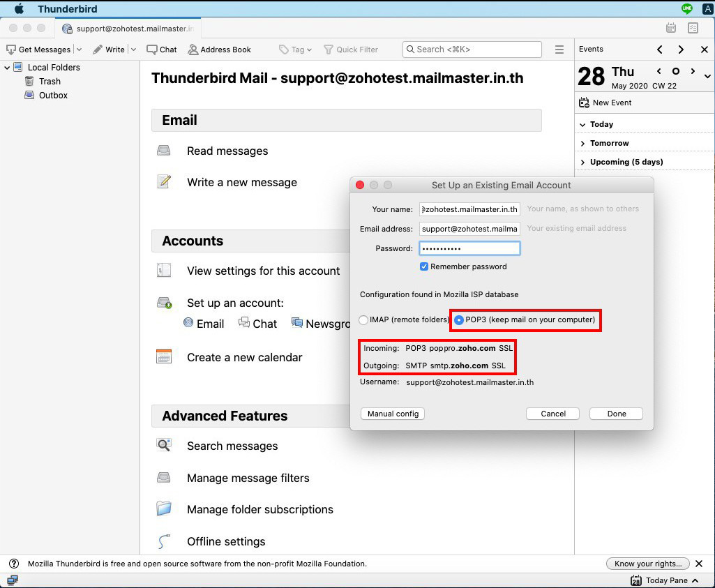Click the Write a new message icon
Screen dimensions: 715x588
164,181
